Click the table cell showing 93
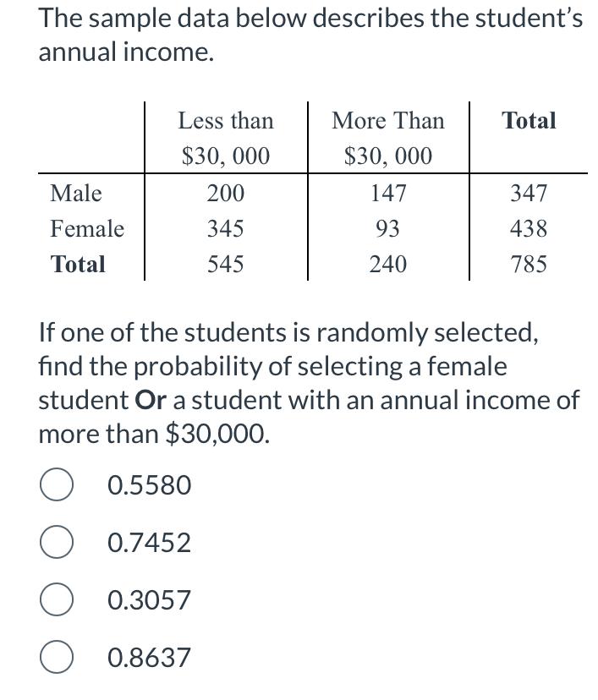The image size is (598, 700). 388,228
